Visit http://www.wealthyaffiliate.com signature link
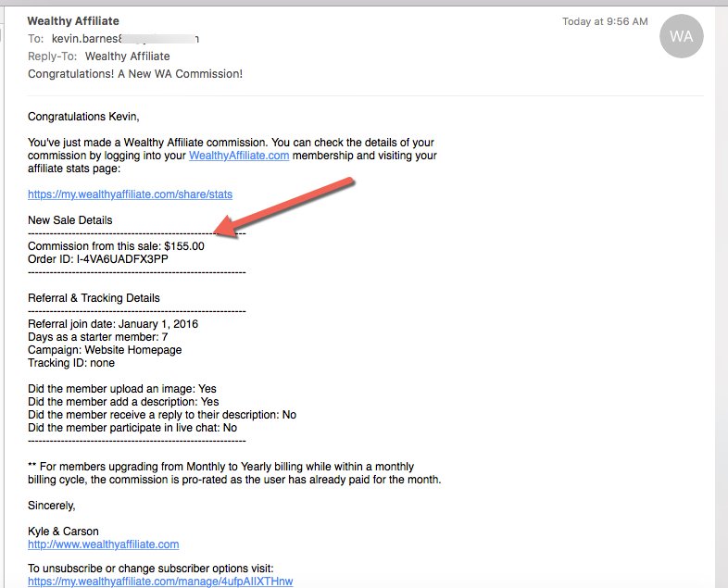Image resolution: width=728 pixels, height=588 pixels. (103, 544)
